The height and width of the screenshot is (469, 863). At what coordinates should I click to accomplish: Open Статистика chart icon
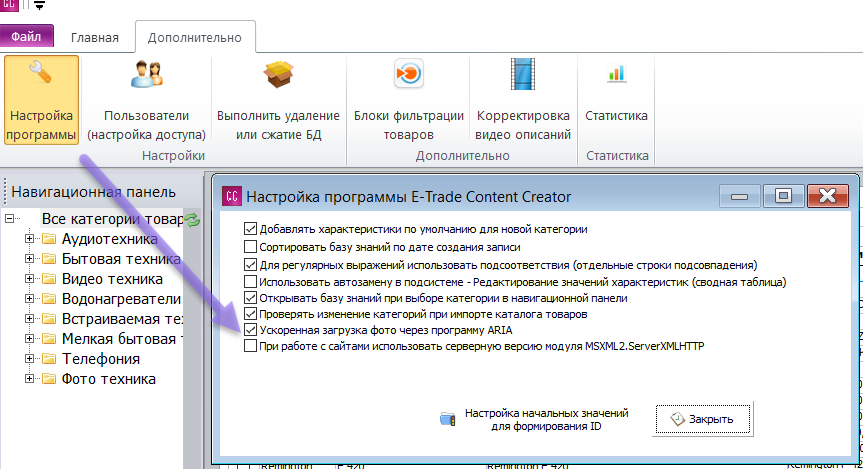(616, 73)
